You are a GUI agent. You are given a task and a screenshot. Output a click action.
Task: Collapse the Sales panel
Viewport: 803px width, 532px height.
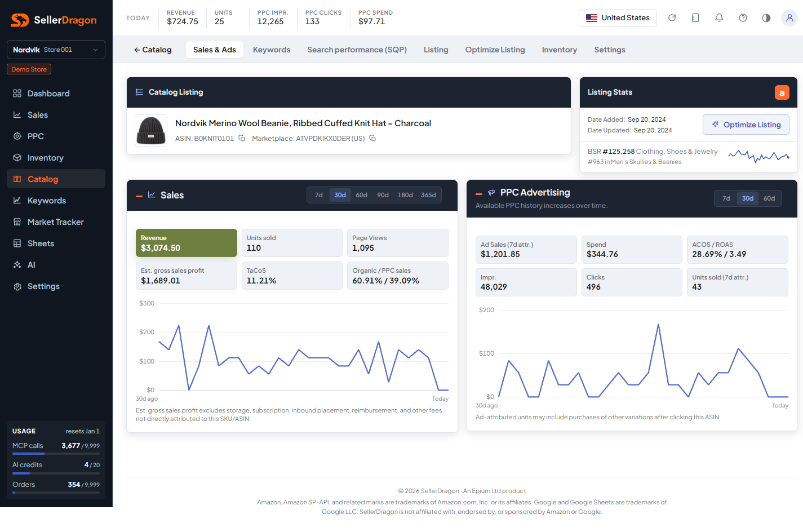[x=139, y=196]
